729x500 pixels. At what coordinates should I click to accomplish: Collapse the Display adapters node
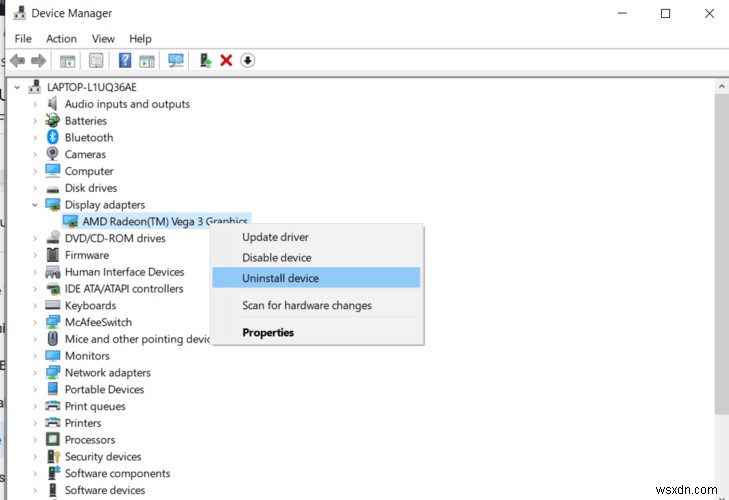35,205
